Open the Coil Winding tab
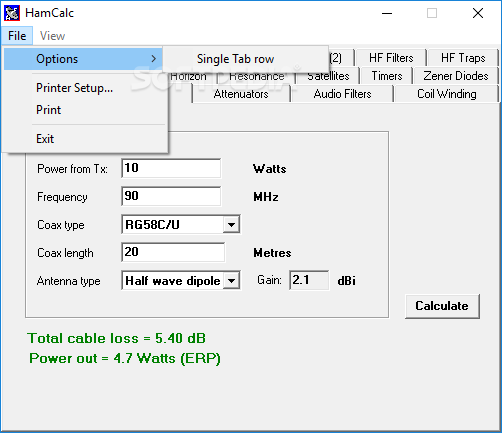Screen dimensions: 502x433 tap(447, 94)
